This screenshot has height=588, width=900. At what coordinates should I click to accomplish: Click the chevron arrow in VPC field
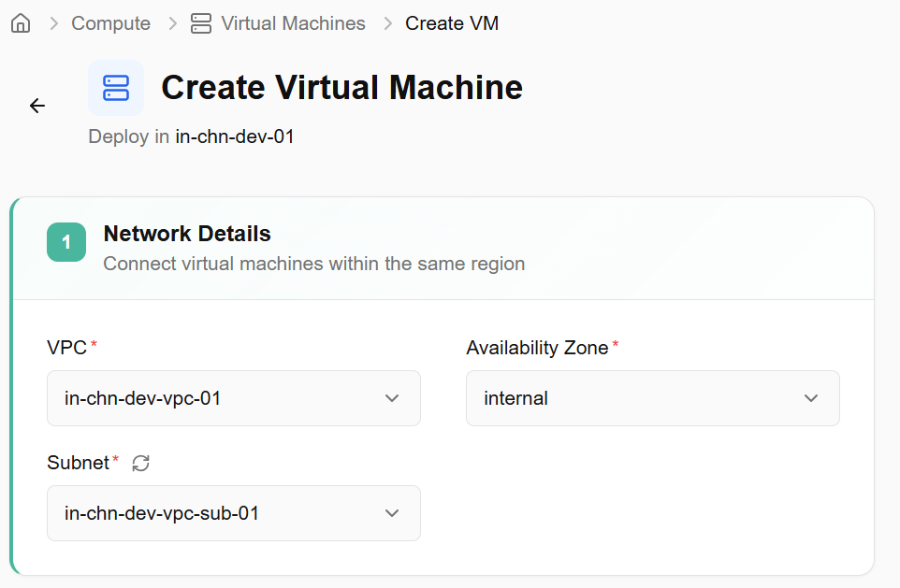click(392, 398)
